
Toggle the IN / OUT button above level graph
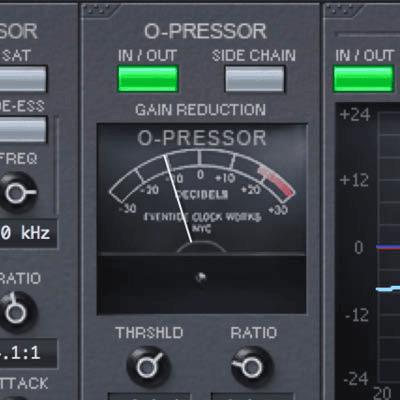click(364, 79)
